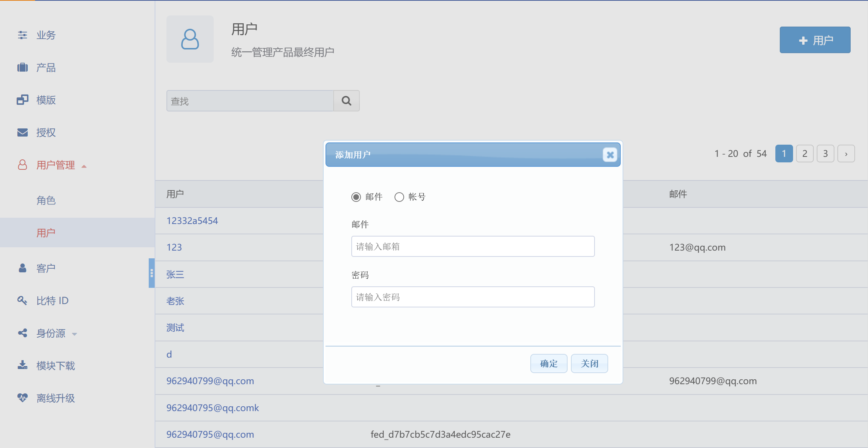Click the 产品 briefcase icon
This screenshot has width=868, height=448.
pyautogui.click(x=23, y=68)
